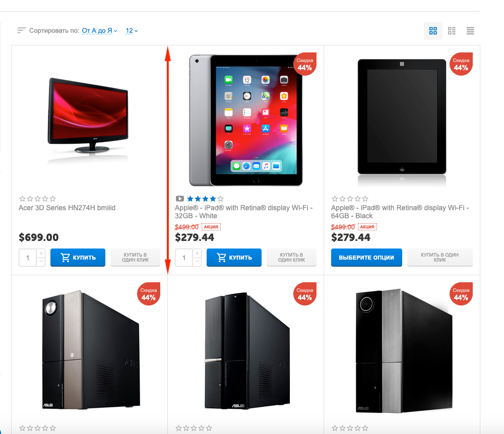504x434 pixels.
Task: Open Apple iPad 32GB White product link
Action: click(243, 212)
